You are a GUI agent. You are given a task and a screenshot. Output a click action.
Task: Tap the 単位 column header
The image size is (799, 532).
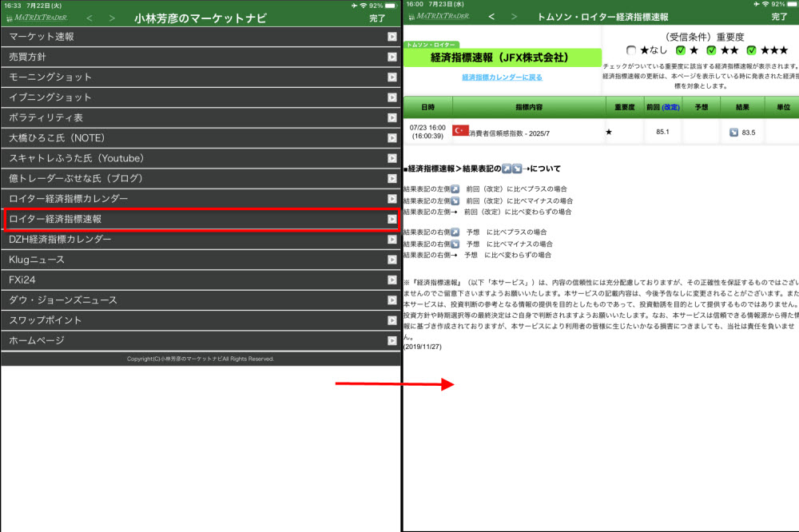[783, 107]
